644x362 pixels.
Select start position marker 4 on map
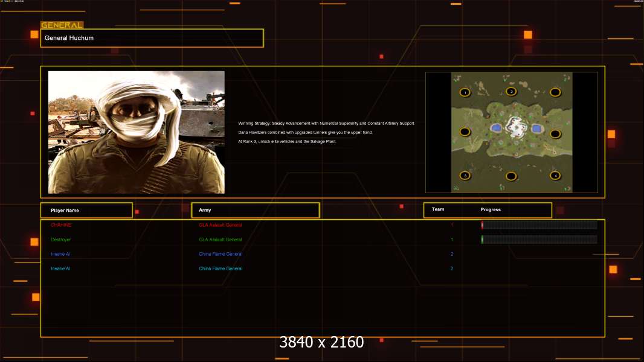(555, 176)
